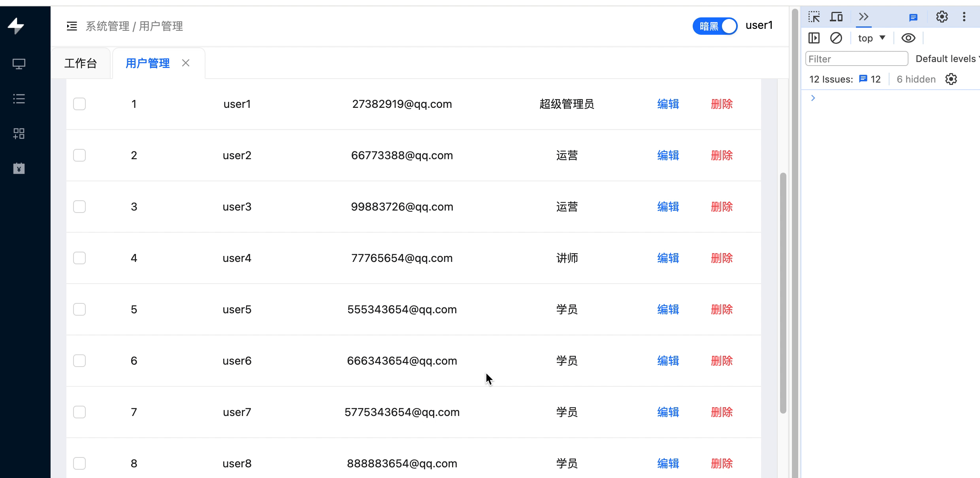Click 删除 link for user8
Viewport: 980px width, 478px height.
point(722,463)
